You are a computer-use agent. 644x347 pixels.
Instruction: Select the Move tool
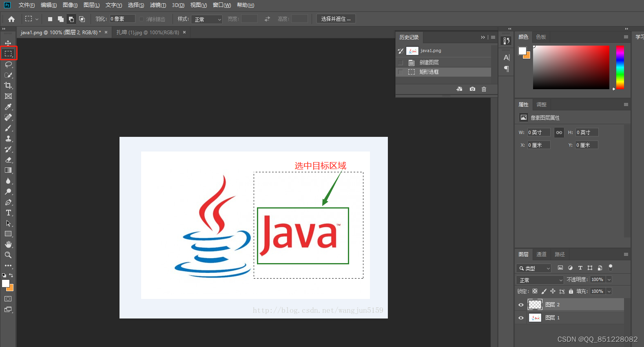pyautogui.click(x=8, y=43)
